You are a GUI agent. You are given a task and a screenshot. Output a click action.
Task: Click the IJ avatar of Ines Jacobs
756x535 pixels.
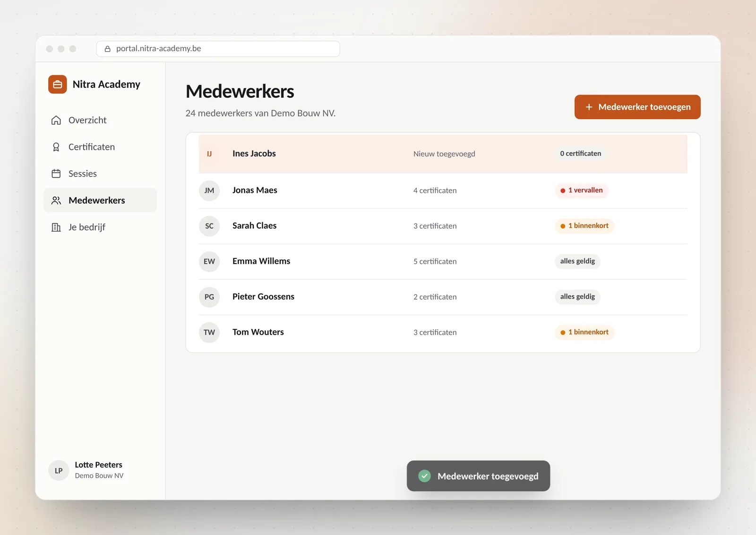[209, 154]
